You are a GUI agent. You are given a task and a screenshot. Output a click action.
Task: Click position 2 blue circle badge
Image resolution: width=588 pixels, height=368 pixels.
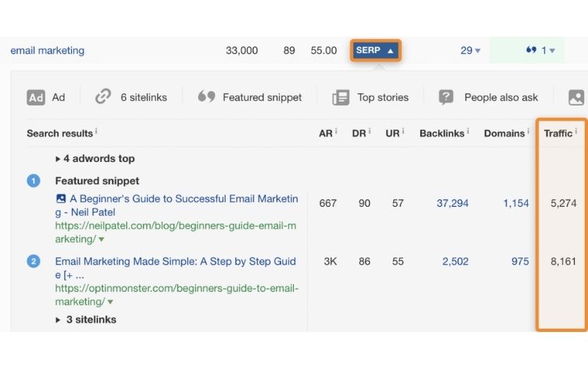click(33, 261)
